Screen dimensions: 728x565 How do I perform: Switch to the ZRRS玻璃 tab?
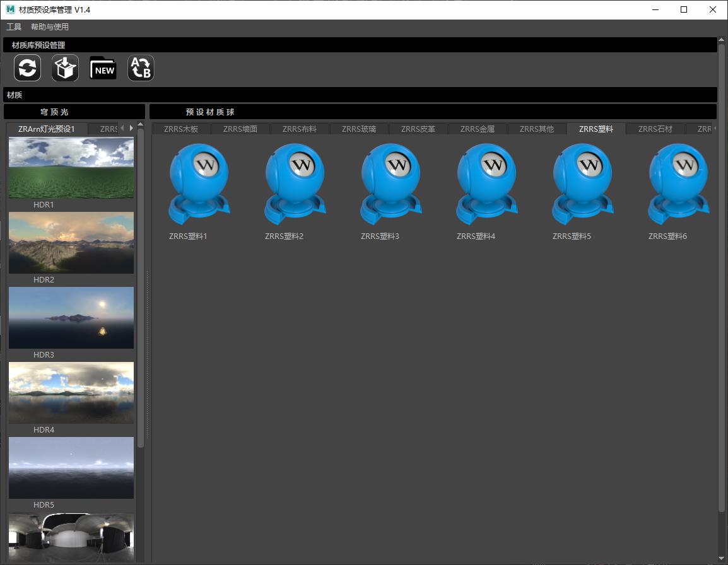[x=359, y=129]
